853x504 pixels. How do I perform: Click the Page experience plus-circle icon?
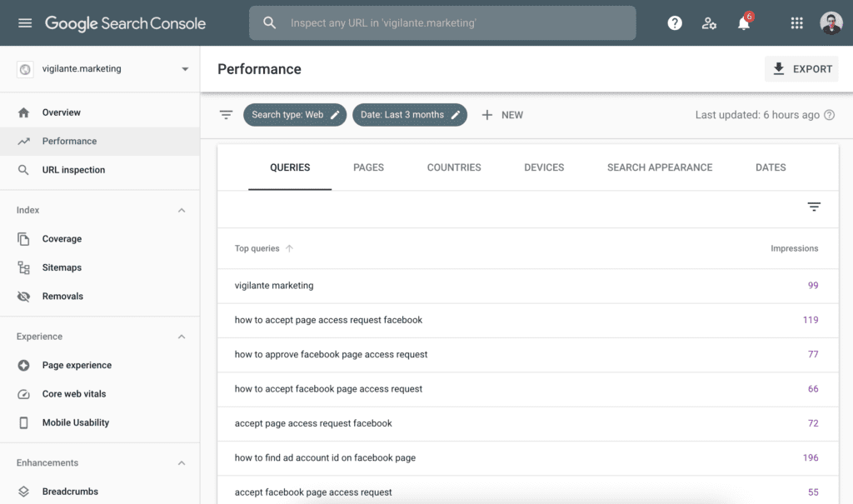click(x=23, y=365)
